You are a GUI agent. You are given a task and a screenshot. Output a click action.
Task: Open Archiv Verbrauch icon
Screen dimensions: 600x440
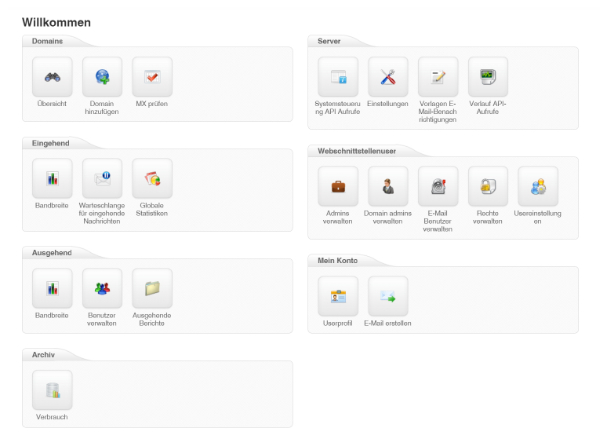coord(52,390)
